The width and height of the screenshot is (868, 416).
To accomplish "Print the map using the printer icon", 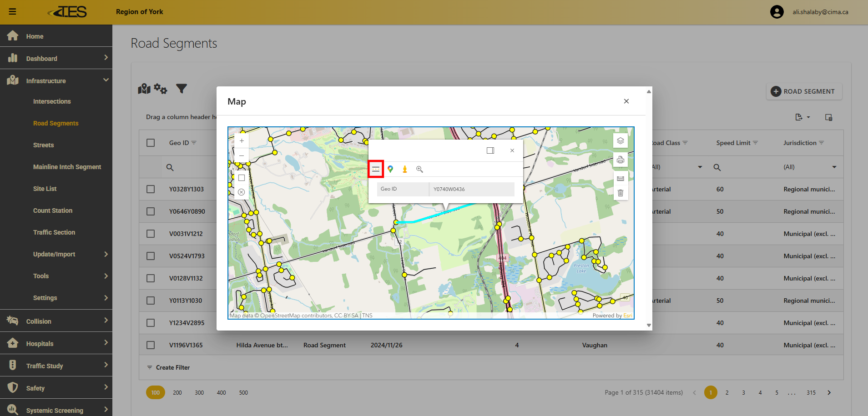I will tap(620, 160).
